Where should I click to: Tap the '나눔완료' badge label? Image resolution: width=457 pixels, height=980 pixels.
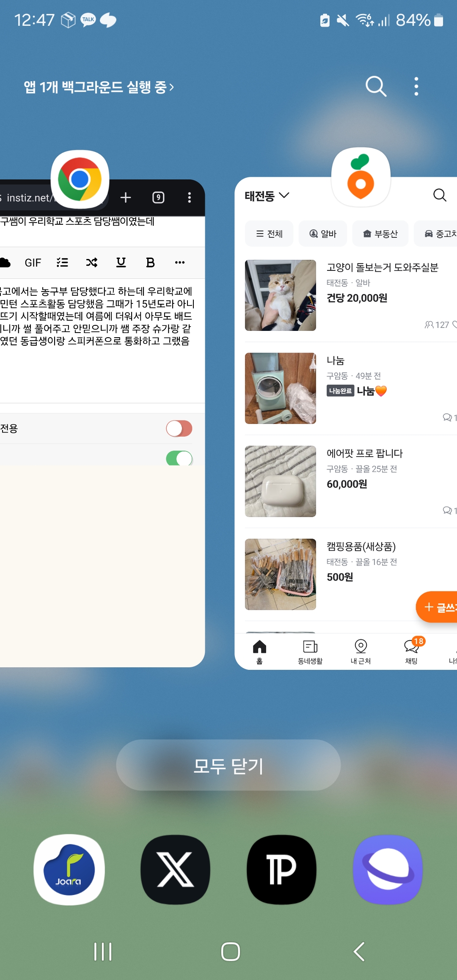(x=340, y=391)
